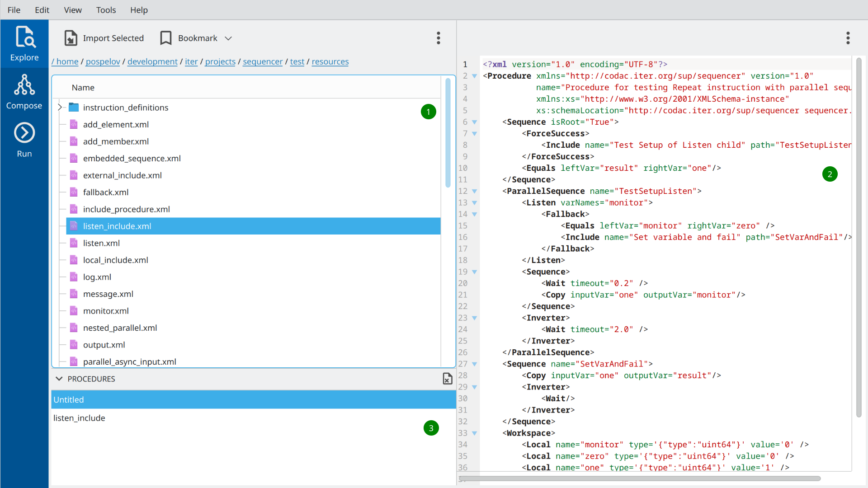Click the Bookmark icon
The height and width of the screenshot is (488, 868).
click(x=166, y=38)
